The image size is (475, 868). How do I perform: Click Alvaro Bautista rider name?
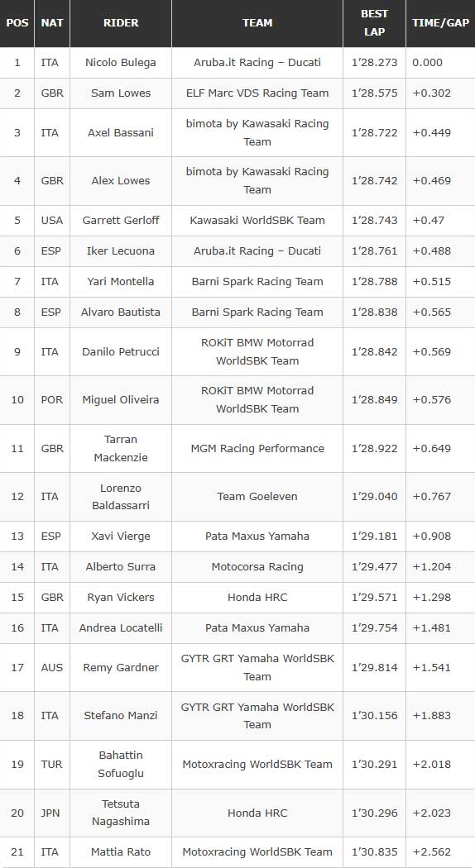120,312
